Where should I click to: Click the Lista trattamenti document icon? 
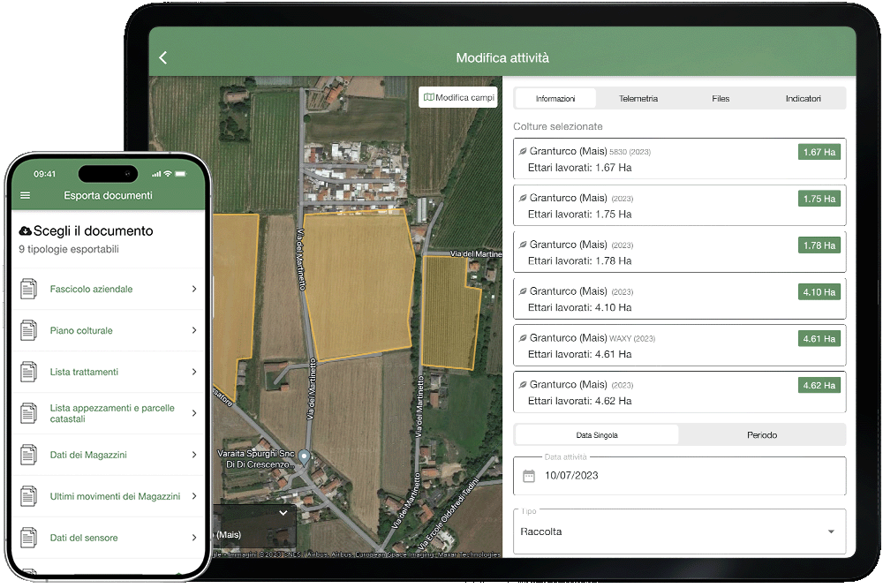29,372
